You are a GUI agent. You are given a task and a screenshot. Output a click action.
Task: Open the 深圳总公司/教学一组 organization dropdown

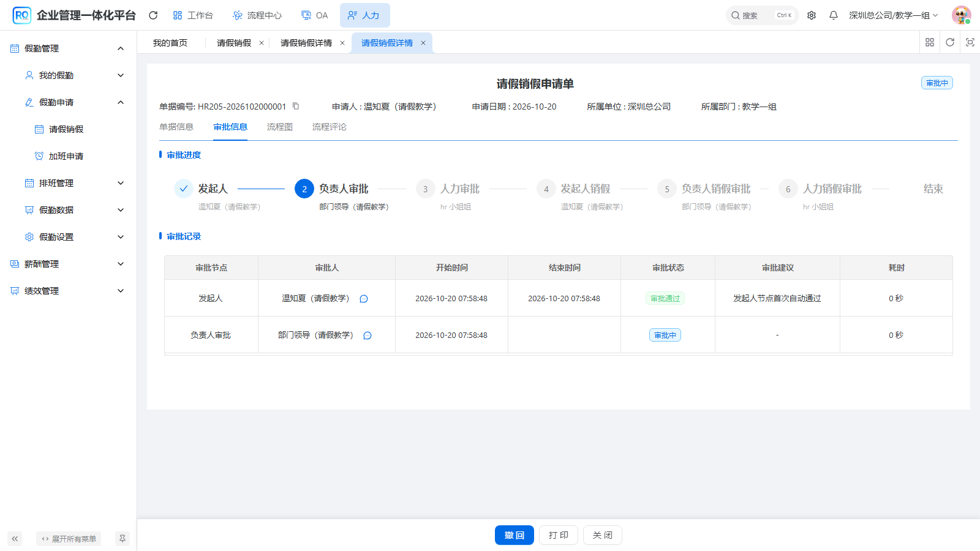(x=893, y=15)
